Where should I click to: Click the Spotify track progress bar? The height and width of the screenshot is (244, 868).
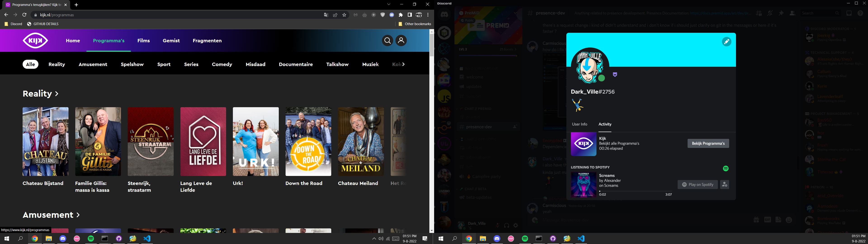(x=636, y=191)
